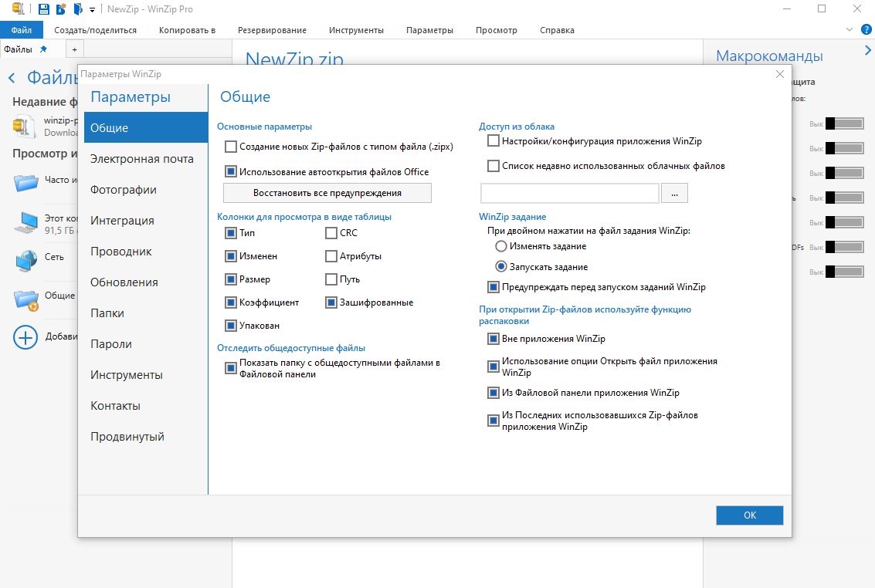
Task: Select Папки settings category
Action: (x=146, y=313)
